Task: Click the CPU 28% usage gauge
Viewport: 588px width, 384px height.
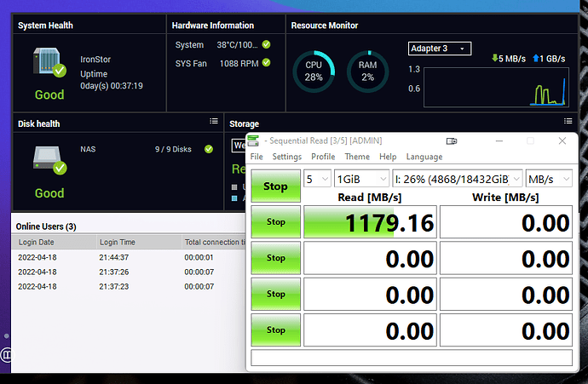Action: coord(314,72)
